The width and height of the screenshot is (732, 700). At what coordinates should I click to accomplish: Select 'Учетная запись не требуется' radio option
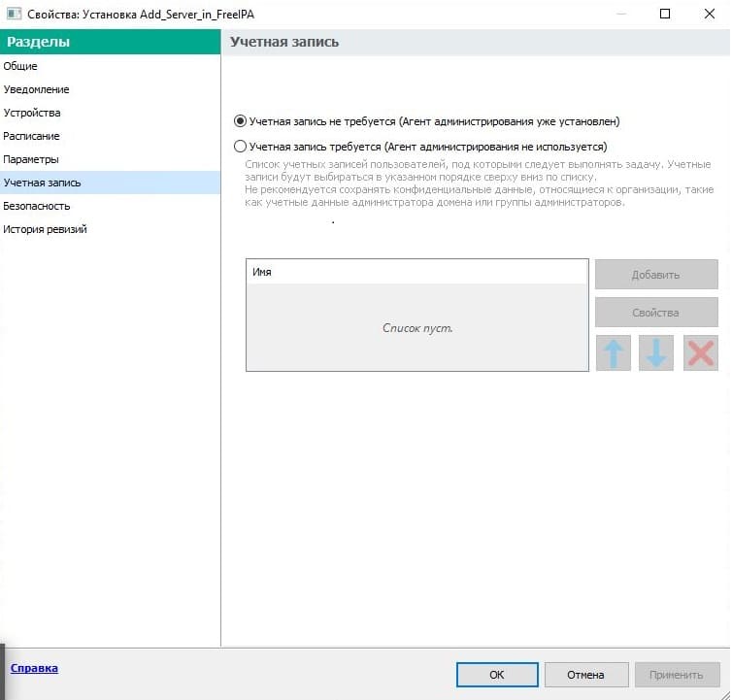241,122
